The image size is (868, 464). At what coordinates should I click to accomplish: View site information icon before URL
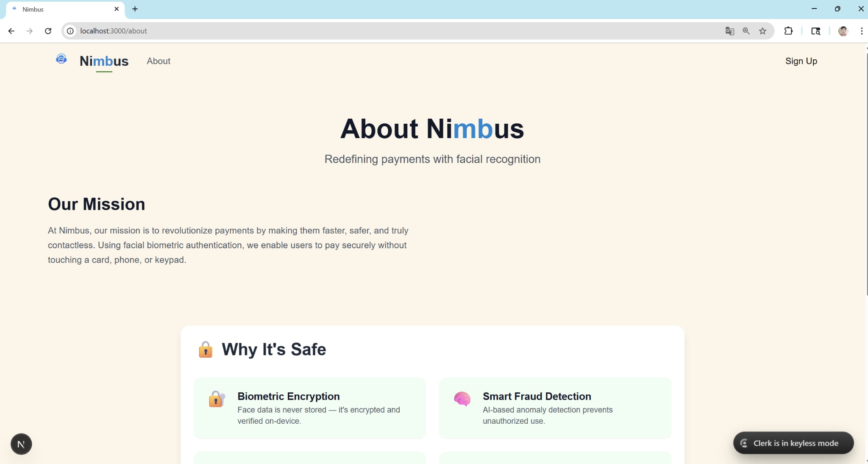70,31
